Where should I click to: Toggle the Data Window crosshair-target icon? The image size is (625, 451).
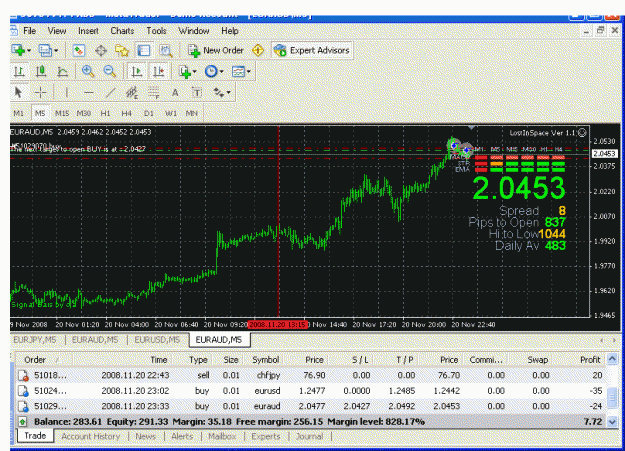pyautogui.click(x=100, y=50)
